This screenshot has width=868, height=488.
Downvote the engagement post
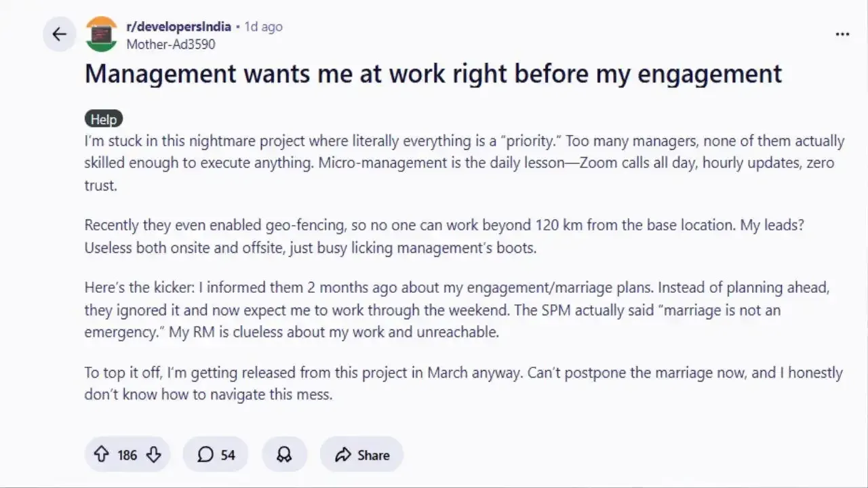pyautogui.click(x=154, y=455)
